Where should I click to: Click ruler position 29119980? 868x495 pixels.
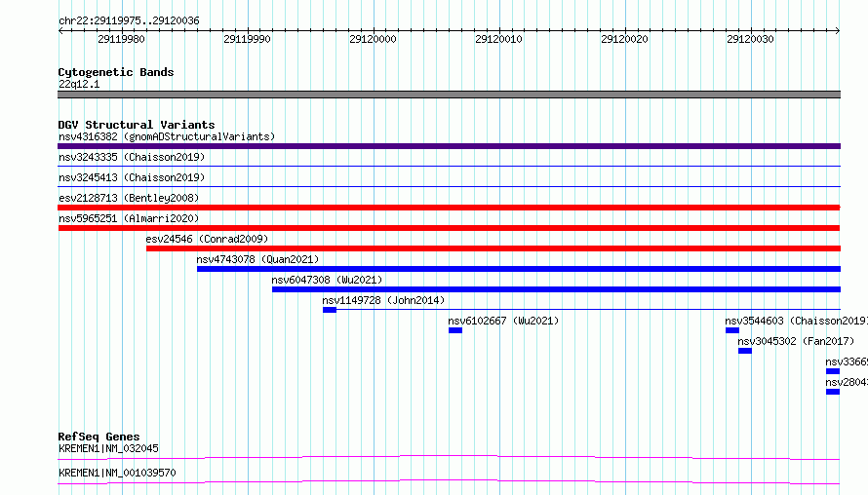click(x=121, y=39)
